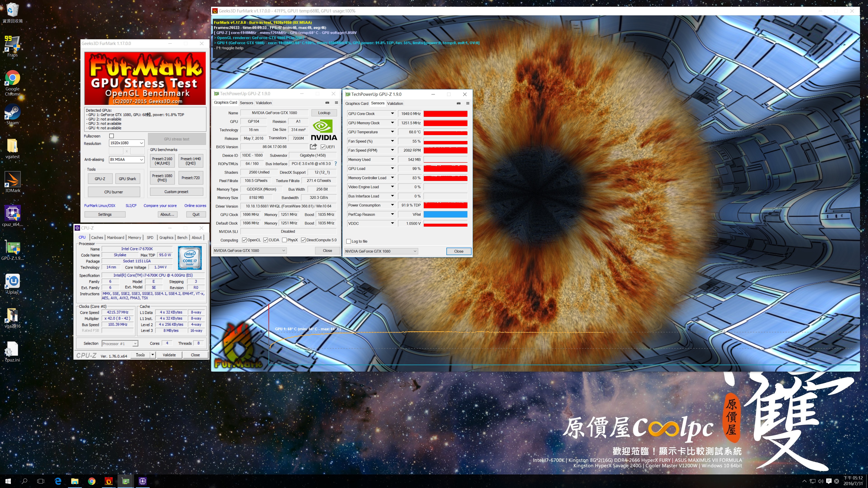Click the PerfCap Reason blue graph bar
Viewport: 868px width, 488px height.
coord(446,214)
